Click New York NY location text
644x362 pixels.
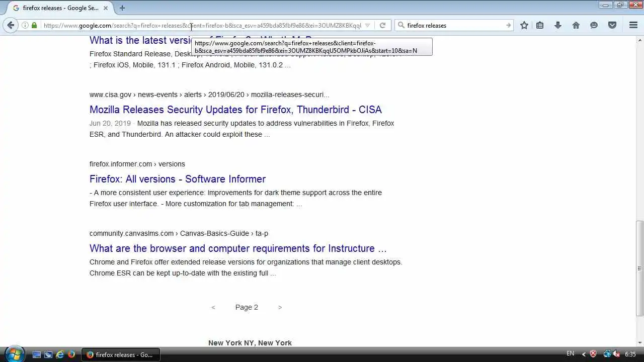(250, 343)
